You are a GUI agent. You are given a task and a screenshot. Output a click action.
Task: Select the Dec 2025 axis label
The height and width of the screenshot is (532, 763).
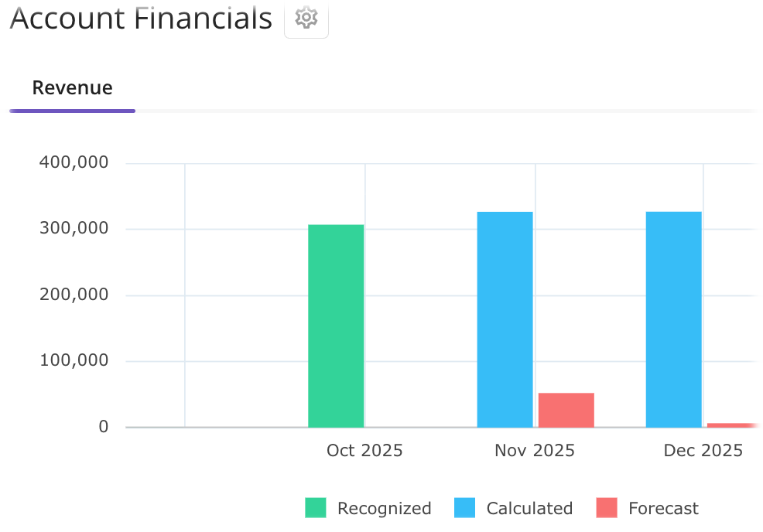(x=702, y=450)
